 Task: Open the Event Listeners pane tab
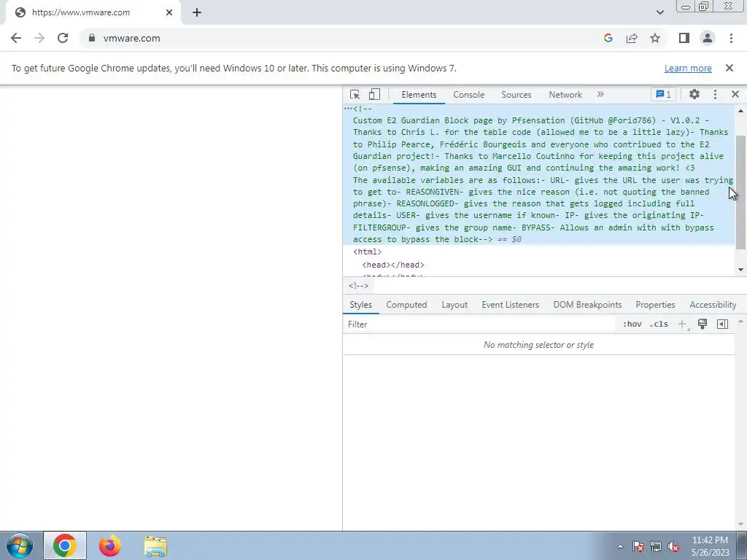coord(510,305)
